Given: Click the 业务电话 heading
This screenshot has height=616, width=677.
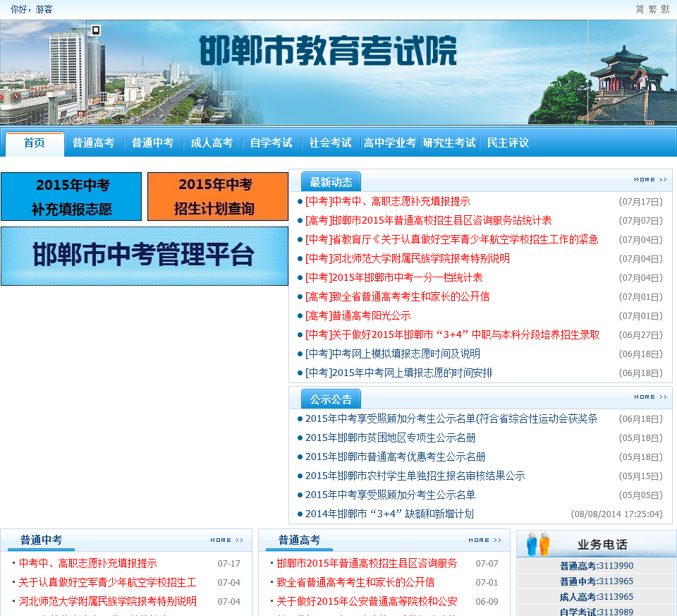Looking at the screenshot, I should [602, 544].
